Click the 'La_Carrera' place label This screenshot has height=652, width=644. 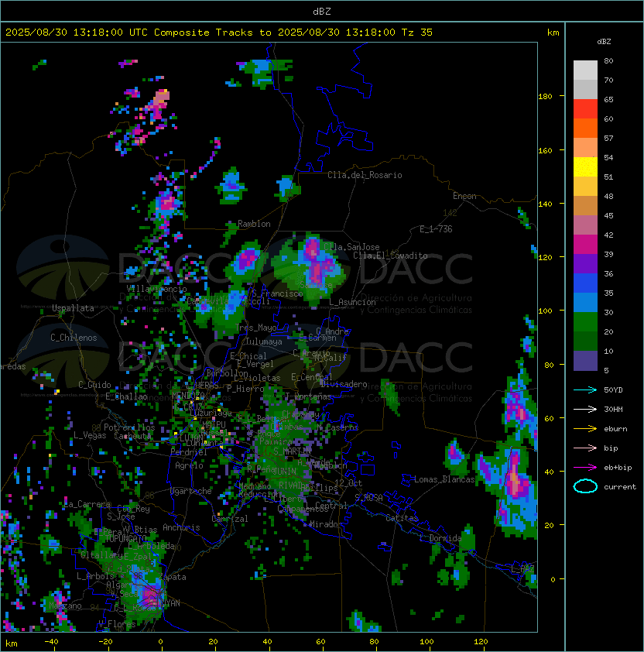tap(87, 504)
